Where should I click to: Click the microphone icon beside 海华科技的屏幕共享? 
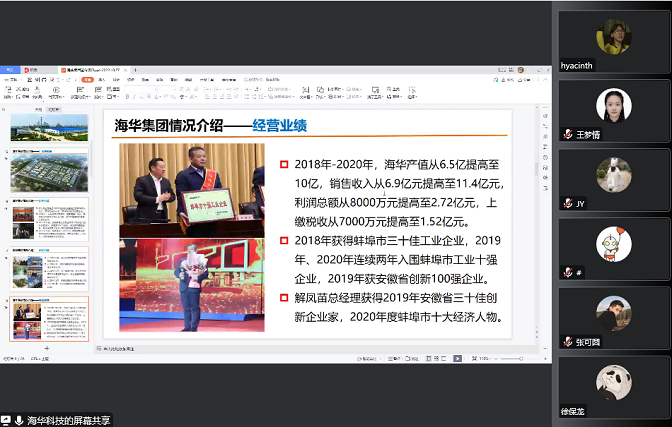tap(19, 420)
